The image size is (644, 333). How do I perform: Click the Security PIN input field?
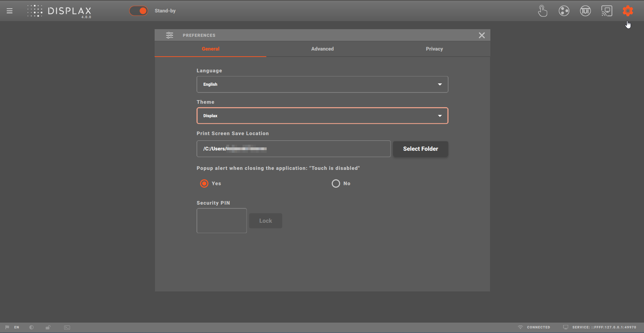coord(221,220)
